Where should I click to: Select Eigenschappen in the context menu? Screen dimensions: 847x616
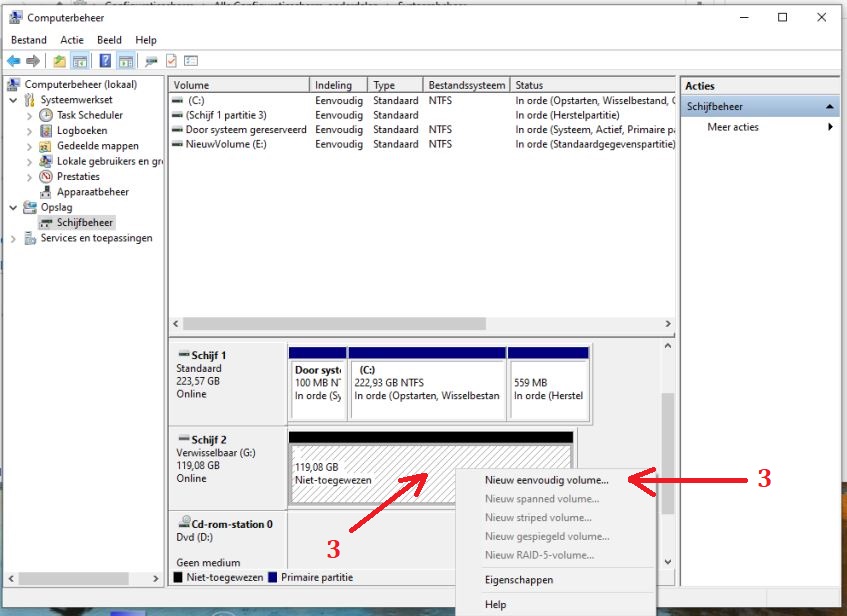point(518,580)
